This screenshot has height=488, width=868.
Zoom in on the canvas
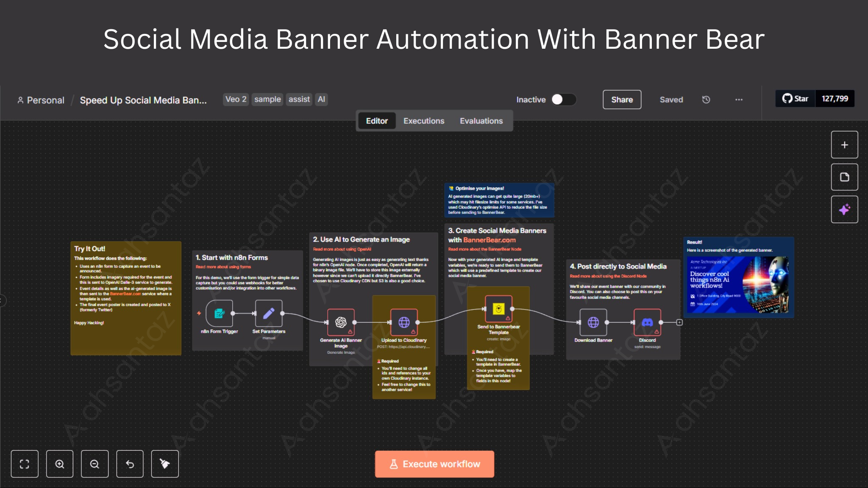tap(60, 464)
